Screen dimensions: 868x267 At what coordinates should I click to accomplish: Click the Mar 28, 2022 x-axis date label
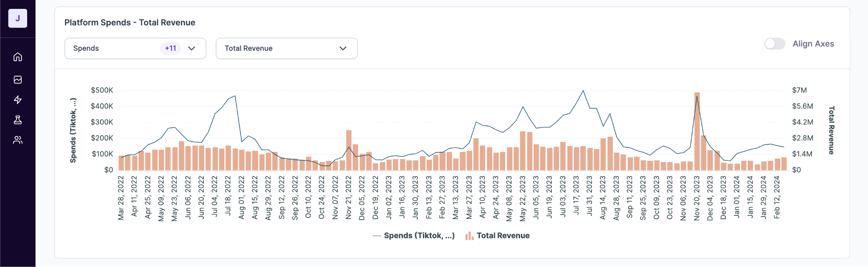[x=121, y=198]
